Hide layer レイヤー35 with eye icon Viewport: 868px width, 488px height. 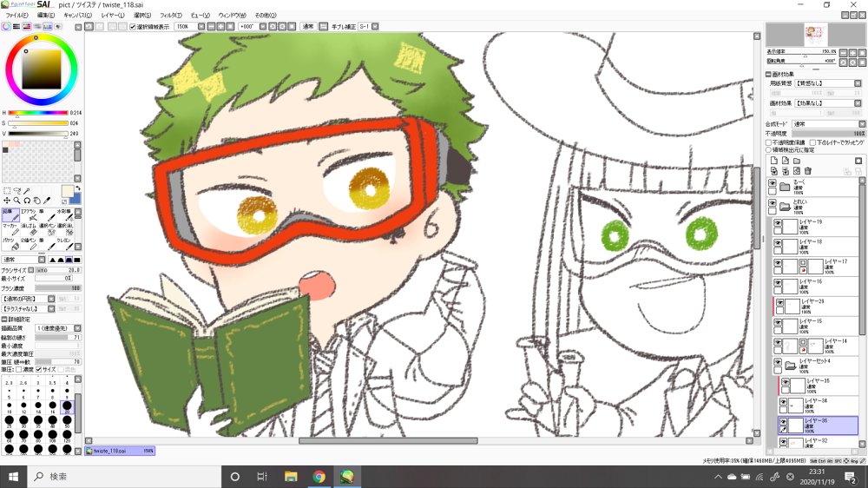[x=786, y=382]
